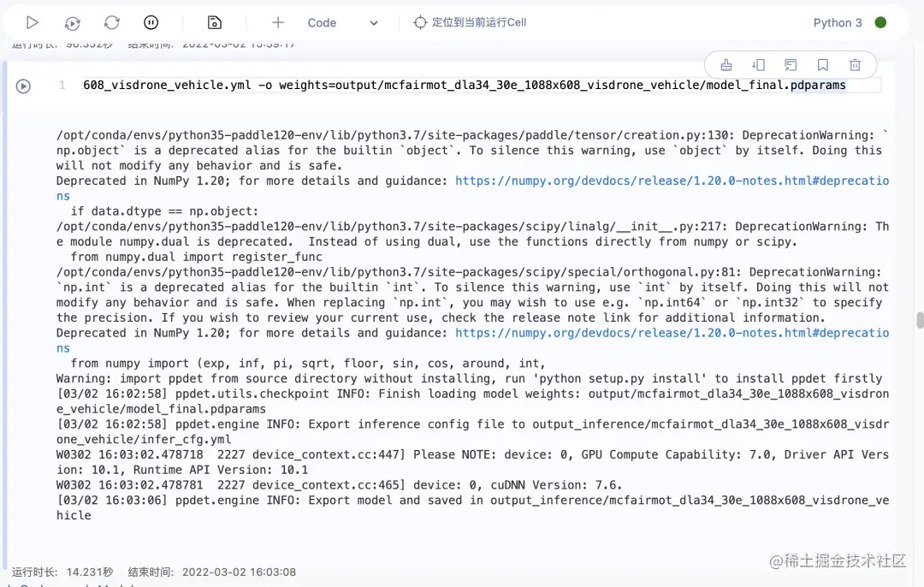The image size is (924, 587).
Task: Add a new cell with the plus icon
Action: 278,22
